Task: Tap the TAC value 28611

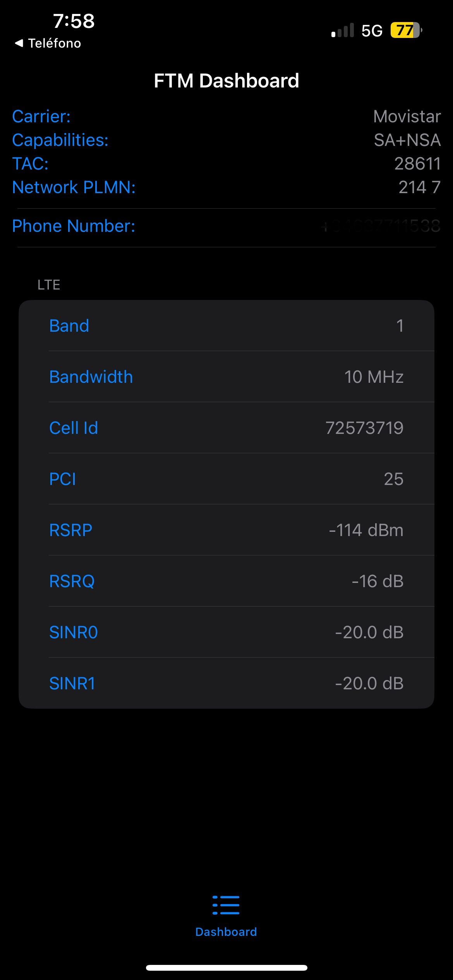Action: [417, 164]
